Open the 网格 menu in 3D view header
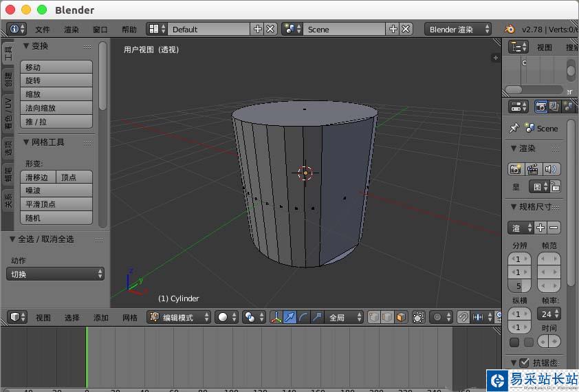 pos(130,318)
